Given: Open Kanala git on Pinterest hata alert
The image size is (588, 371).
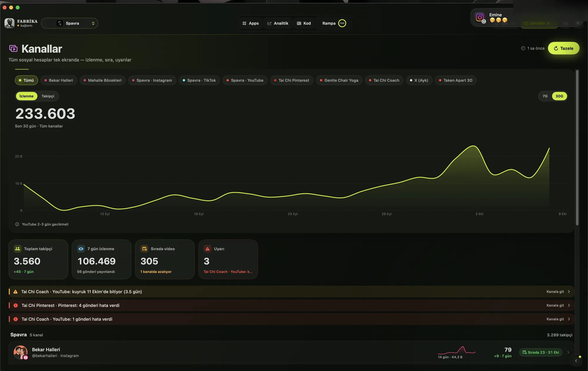Looking at the screenshot, I should (x=558, y=305).
